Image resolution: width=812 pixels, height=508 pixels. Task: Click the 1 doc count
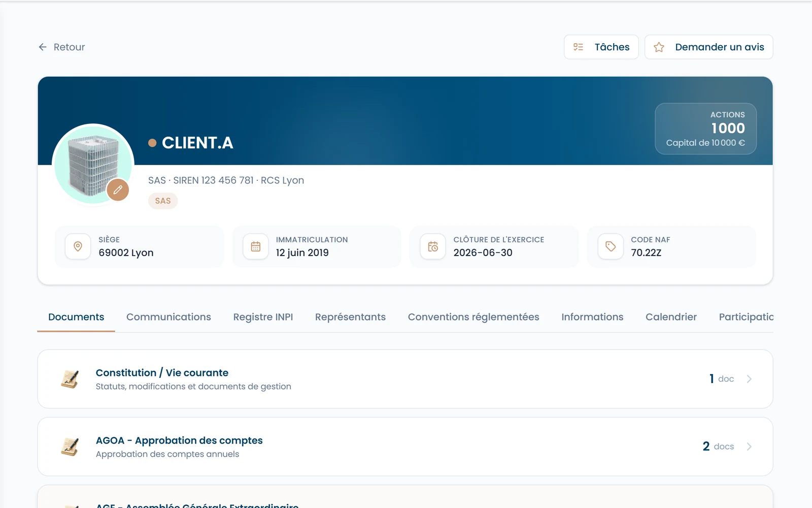pos(722,378)
